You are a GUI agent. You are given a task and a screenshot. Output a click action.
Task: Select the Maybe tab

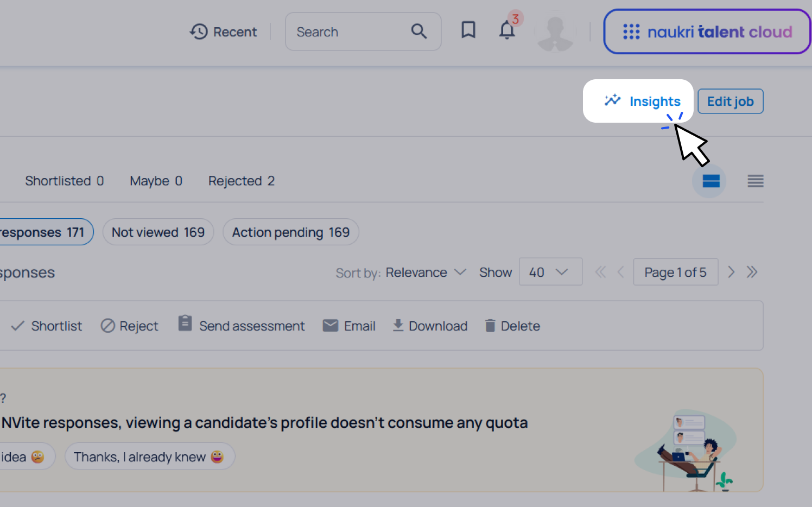156,181
